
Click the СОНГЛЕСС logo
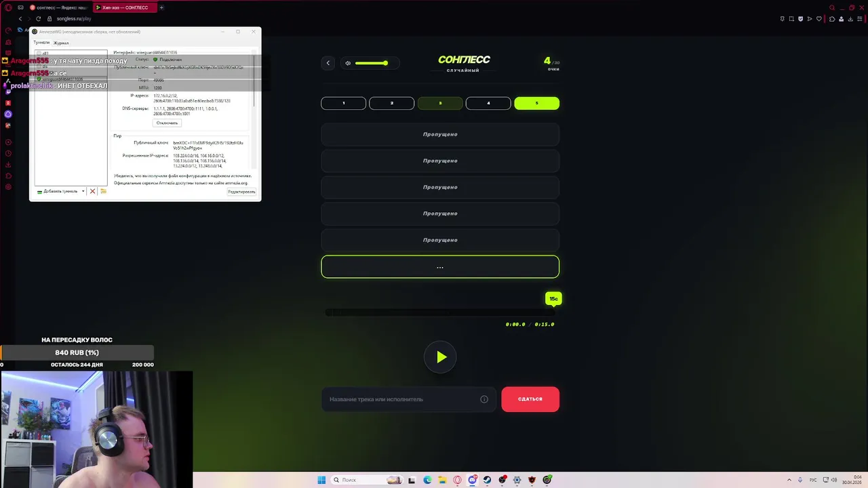tap(464, 60)
